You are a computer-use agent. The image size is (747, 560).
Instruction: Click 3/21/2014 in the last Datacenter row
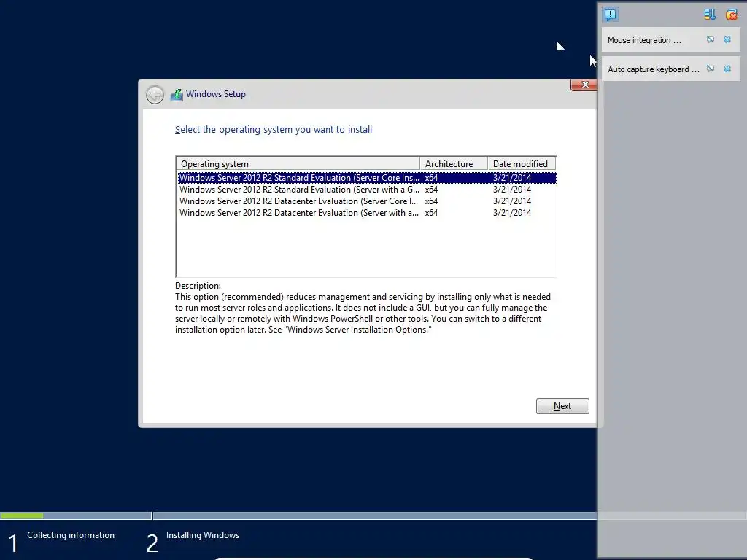click(511, 213)
